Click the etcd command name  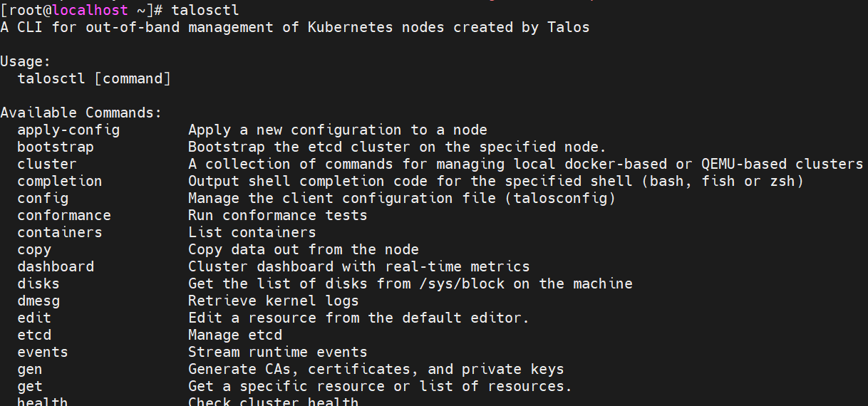point(34,335)
